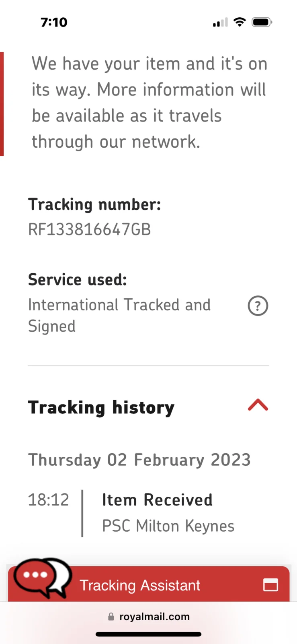Open the Tracking Assistant label bar

point(140,585)
